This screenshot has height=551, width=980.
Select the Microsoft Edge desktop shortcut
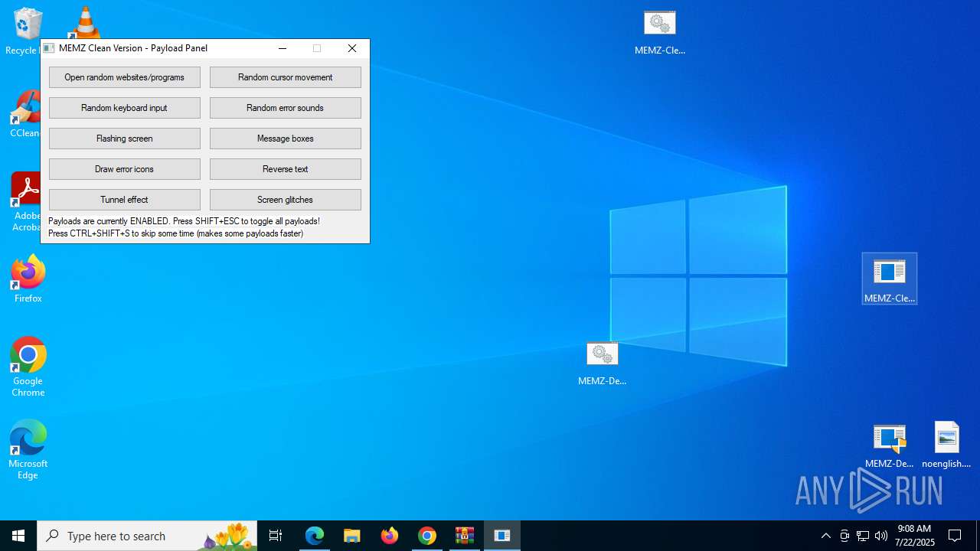click(28, 450)
